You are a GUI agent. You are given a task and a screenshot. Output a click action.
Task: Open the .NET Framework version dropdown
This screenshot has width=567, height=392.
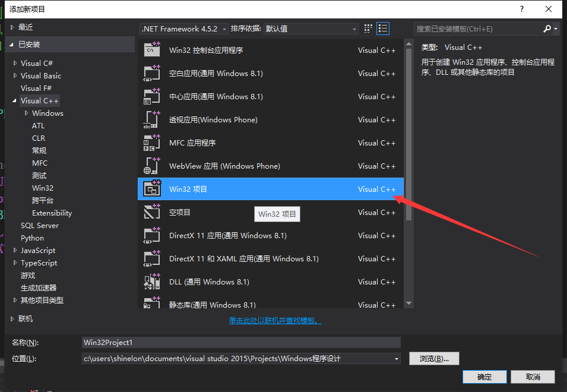click(x=184, y=29)
